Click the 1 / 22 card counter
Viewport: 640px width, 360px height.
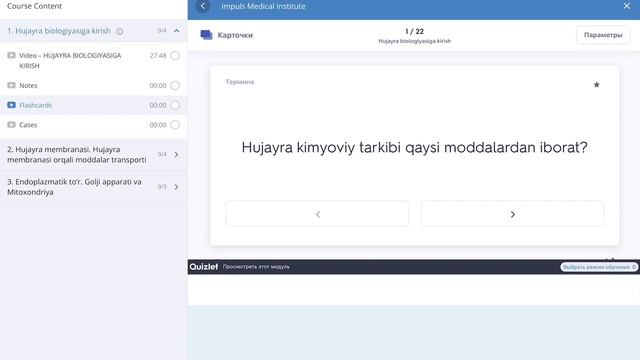(x=414, y=31)
